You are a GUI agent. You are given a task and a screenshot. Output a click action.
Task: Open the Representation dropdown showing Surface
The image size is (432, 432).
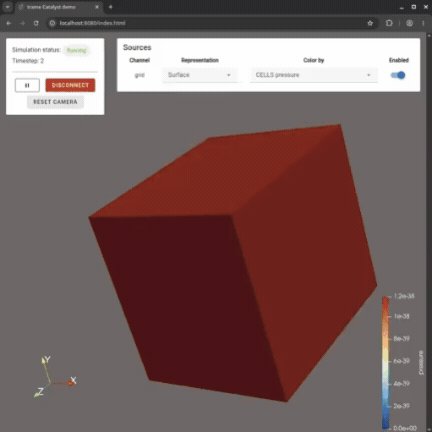200,75
